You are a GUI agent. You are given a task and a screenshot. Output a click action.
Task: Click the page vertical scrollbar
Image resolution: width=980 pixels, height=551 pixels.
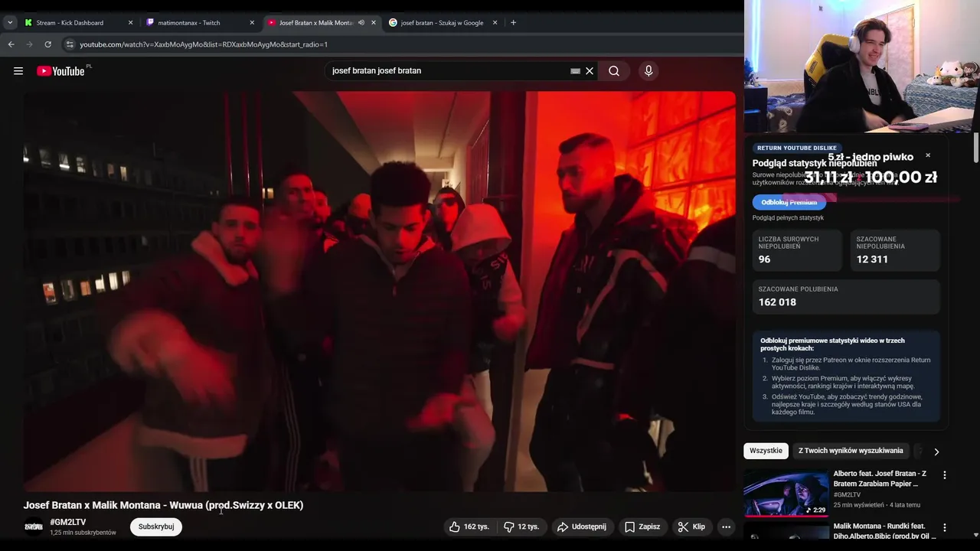975,147
